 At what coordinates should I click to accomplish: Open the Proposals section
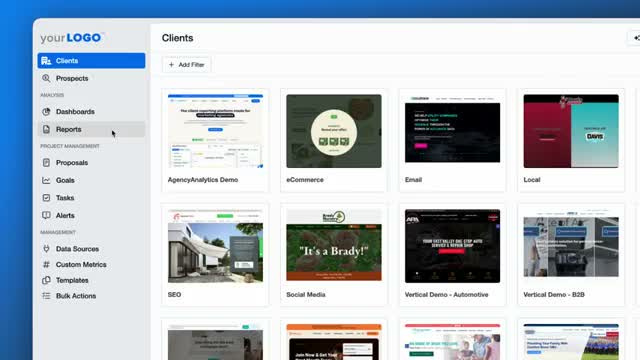(x=91, y=162)
